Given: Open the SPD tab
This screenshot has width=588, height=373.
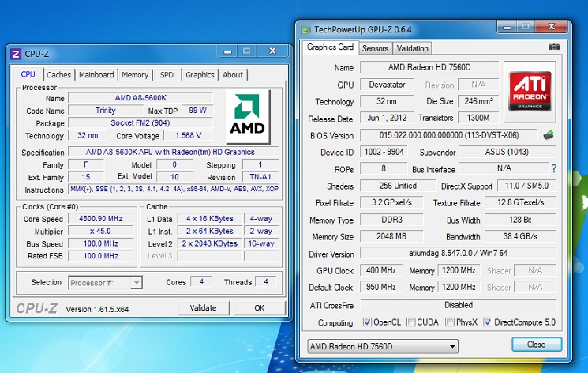Looking at the screenshot, I should [167, 75].
